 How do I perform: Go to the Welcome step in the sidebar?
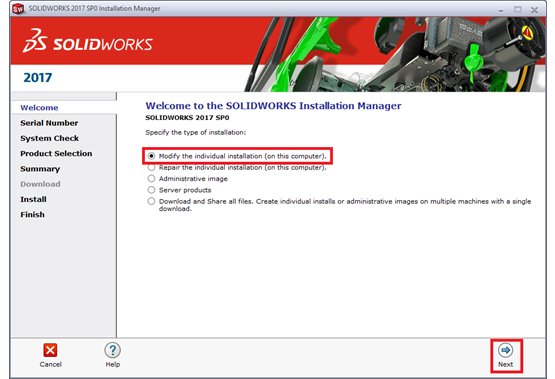39,108
